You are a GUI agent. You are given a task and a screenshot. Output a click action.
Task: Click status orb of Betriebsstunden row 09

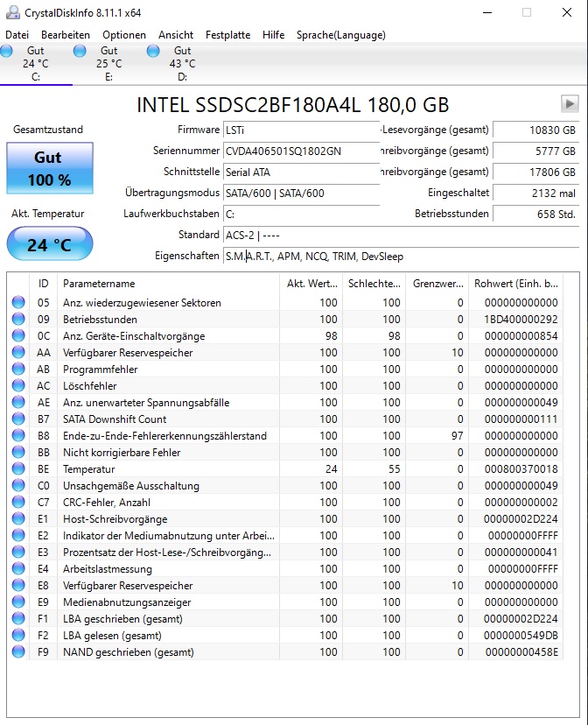point(18,319)
